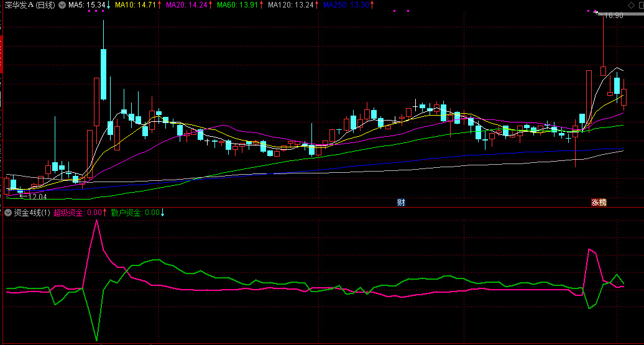Click the MA250 indicator value
Viewport: 644px width, 345px height.
pyautogui.click(x=349, y=5)
